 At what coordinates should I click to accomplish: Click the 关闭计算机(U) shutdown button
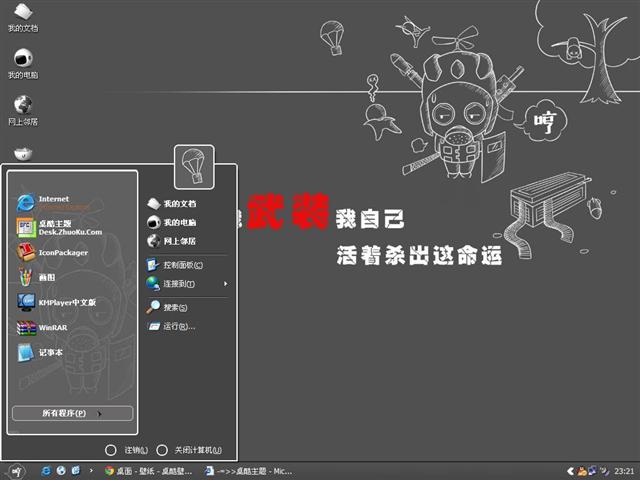click(x=189, y=450)
